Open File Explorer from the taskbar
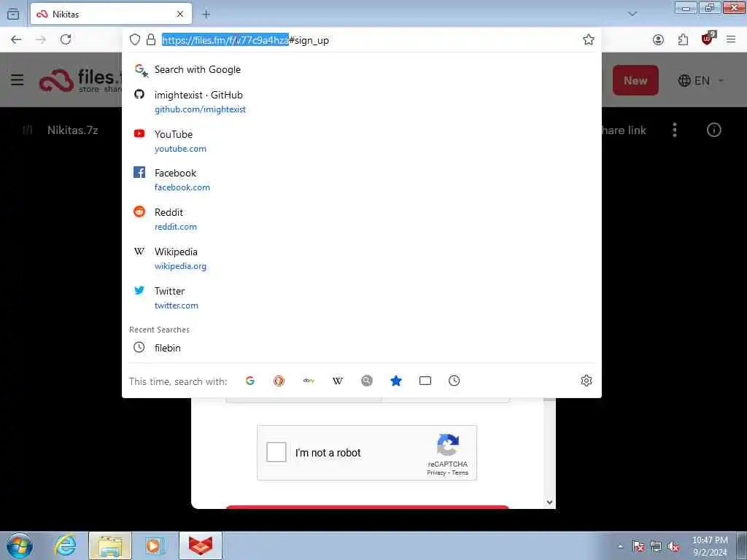Screen dimensions: 747x560 coord(110,545)
